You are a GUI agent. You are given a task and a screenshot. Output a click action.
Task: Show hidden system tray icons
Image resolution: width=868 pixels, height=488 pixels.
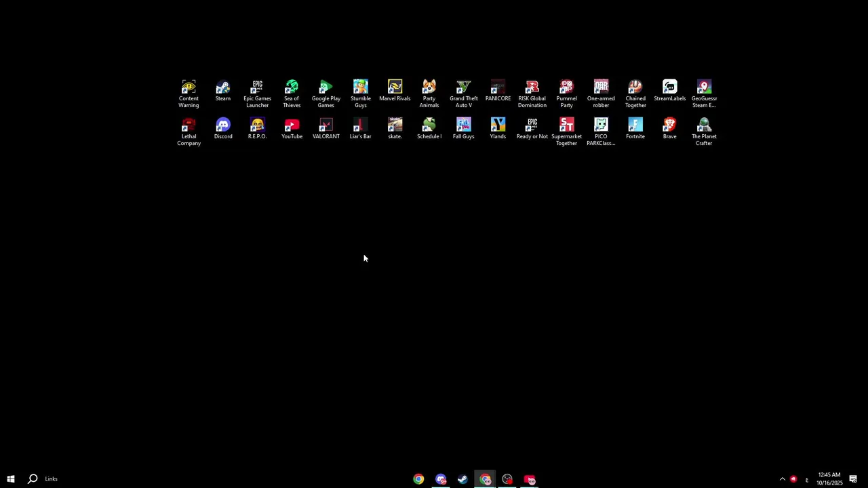tap(782, 479)
